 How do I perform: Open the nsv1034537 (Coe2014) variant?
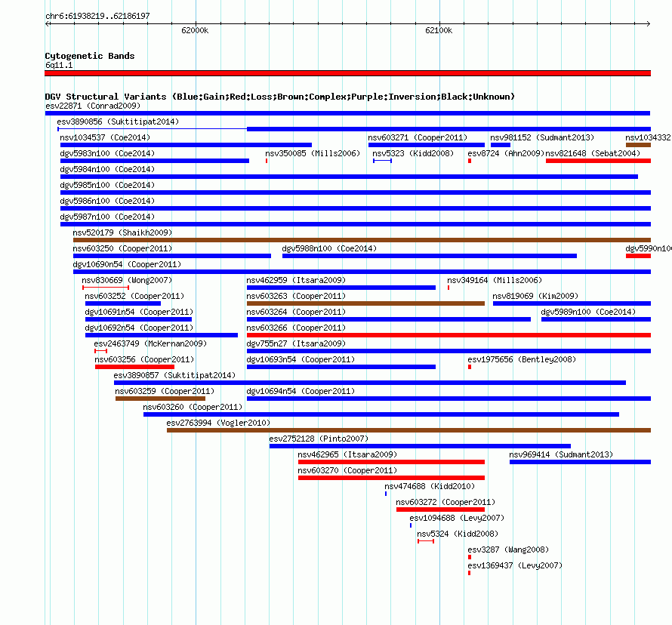[x=105, y=137]
